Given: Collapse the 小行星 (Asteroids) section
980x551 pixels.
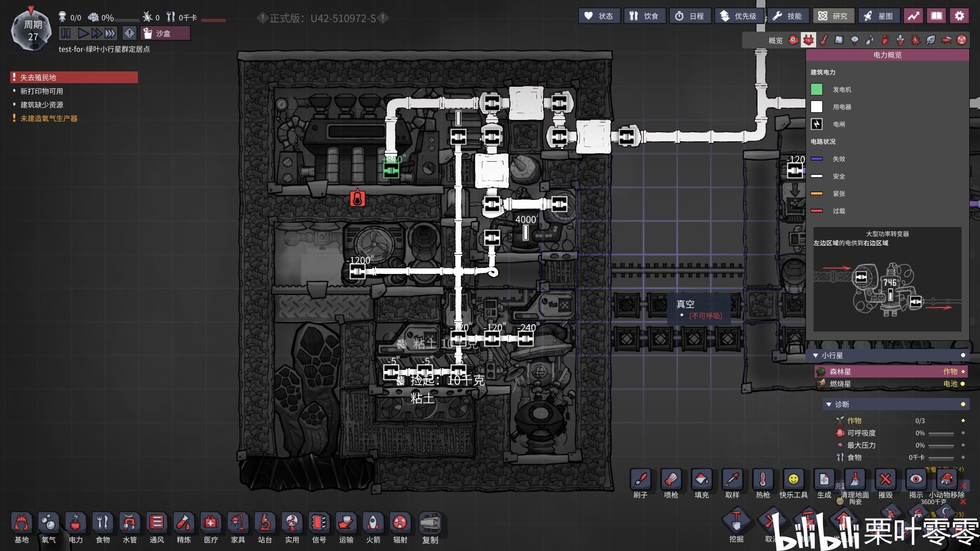Looking at the screenshot, I should click(816, 356).
